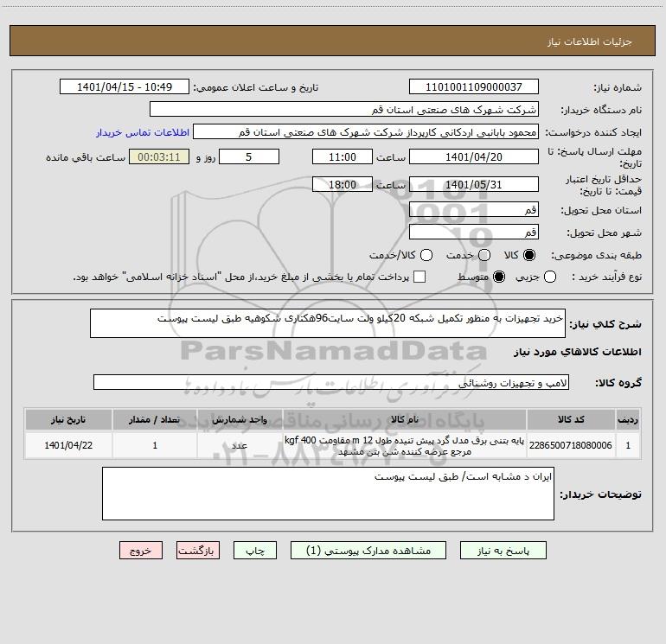This screenshot has height=644, width=666.
Task: Click the request creator name field
Action: tap(366, 132)
